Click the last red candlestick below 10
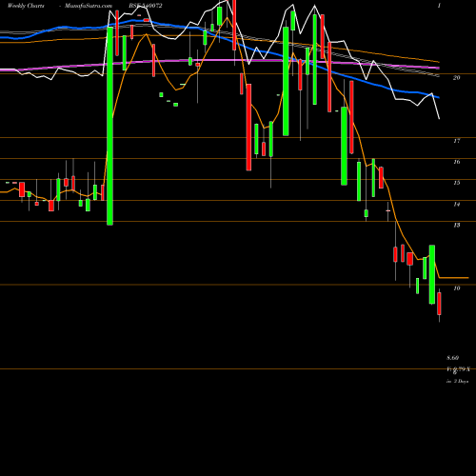This screenshot has height=476, width=476. [x=439, y=304]
